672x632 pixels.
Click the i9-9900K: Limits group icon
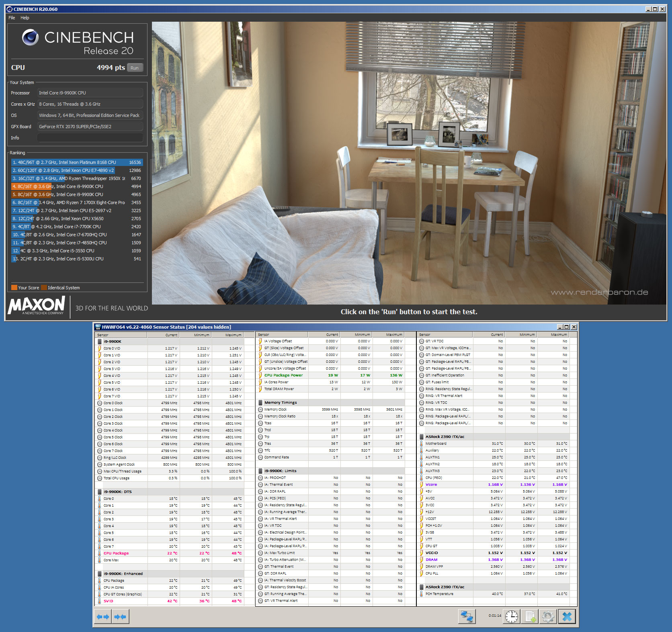pyautogui.click(x=260, y=471)
